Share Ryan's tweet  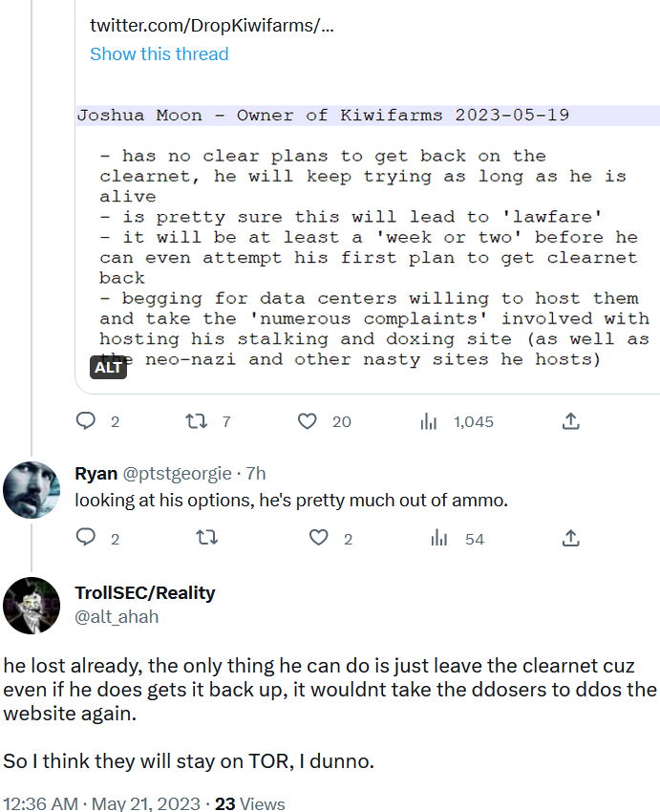click(x=571, y=539)
